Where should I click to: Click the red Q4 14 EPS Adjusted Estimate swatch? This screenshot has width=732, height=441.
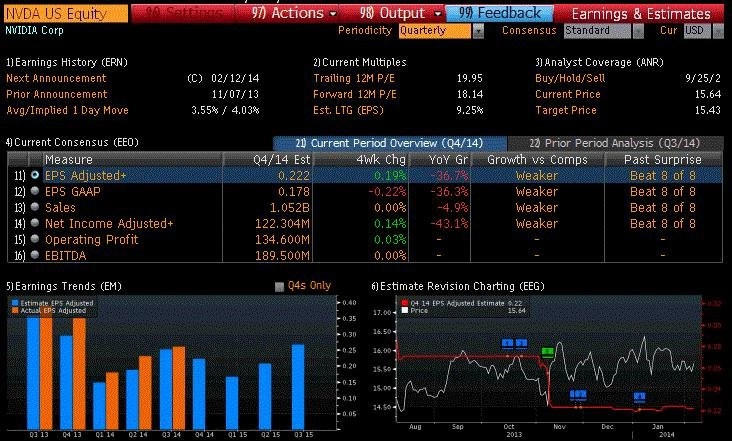click(405, 303)
